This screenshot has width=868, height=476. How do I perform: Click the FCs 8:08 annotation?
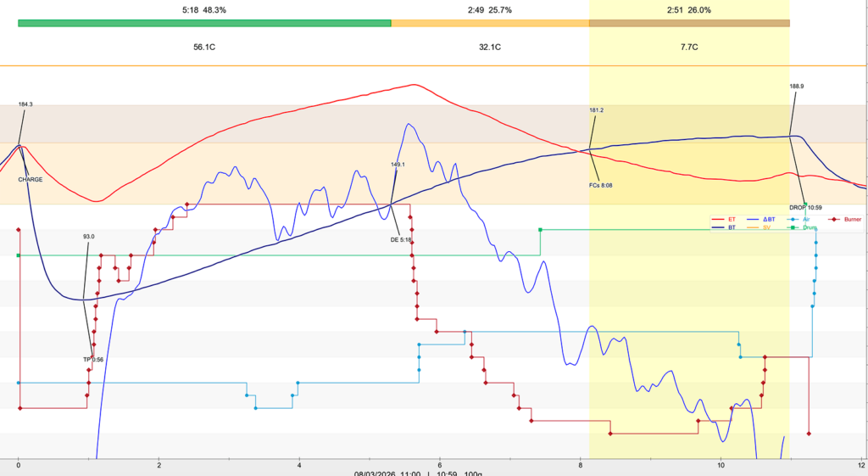point(600,185)
